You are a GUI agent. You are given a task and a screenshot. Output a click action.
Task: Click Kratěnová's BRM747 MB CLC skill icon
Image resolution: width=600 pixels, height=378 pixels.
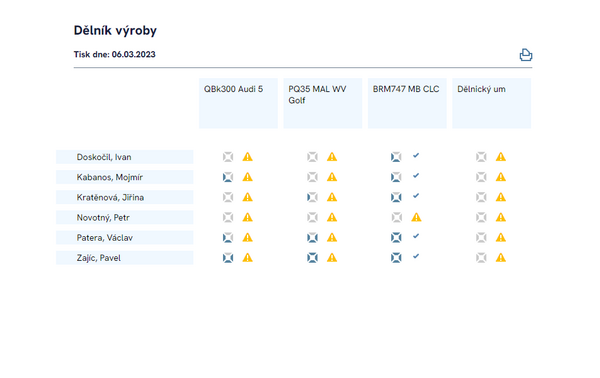(396, 197)
